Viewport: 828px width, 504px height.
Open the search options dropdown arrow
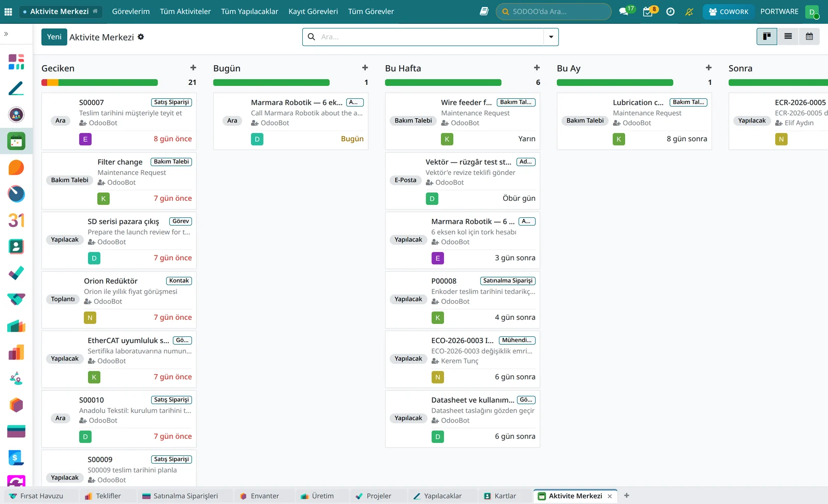551,37
